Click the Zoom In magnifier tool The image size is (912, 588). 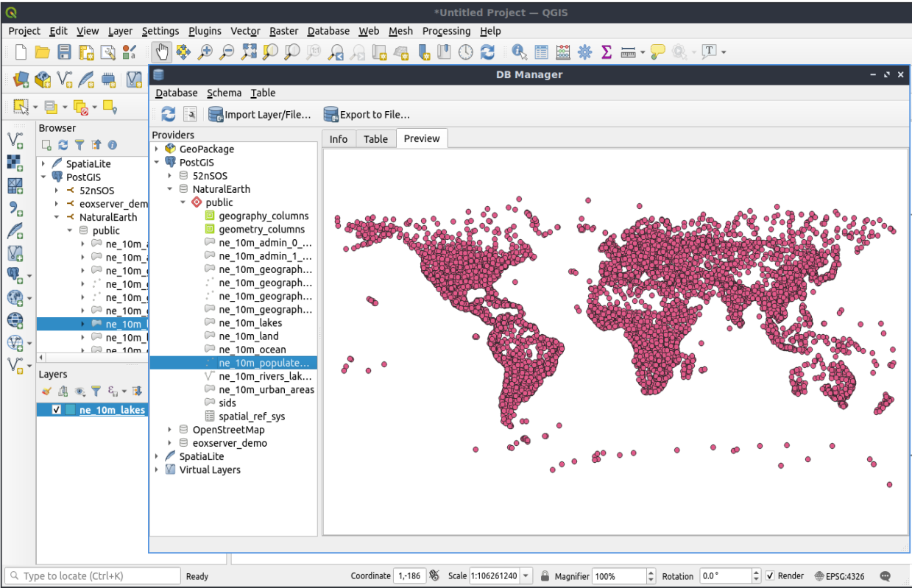(205, 52)
